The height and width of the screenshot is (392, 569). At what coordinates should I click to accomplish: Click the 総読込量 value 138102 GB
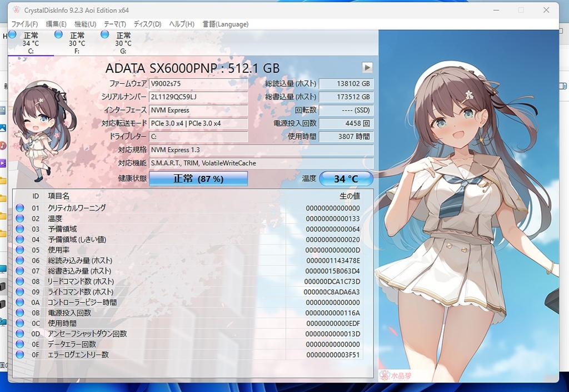(x=346, y=84)
